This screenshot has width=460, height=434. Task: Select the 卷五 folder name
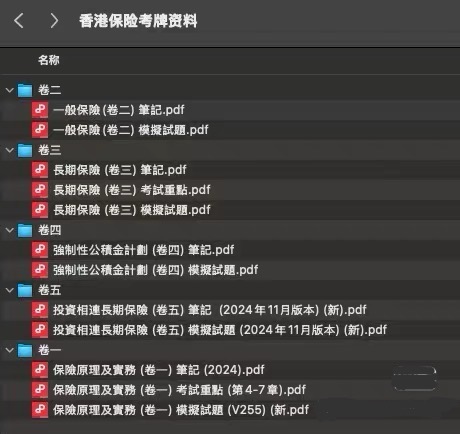pos(49,290)
